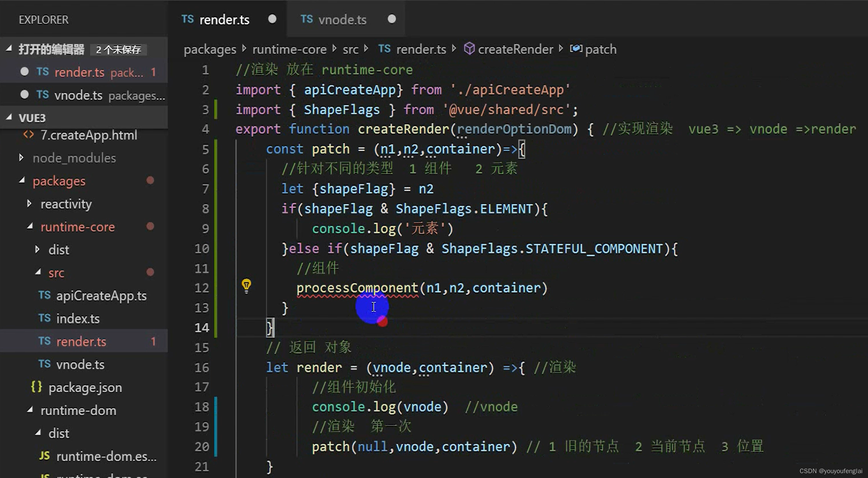This screenshot has width=868, height=478.
Task: Click the modified dot badge on the src folder
Action: point(150,272)
